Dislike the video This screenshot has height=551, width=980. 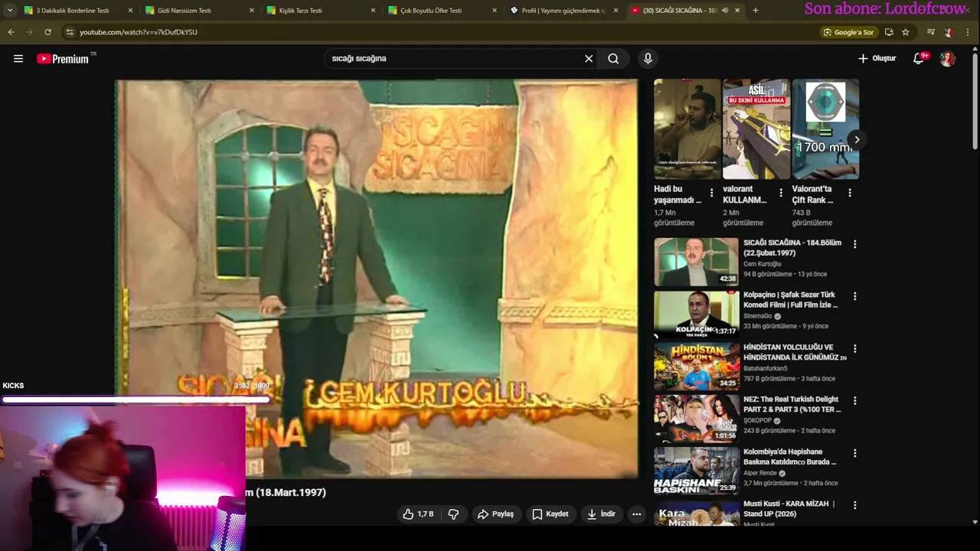[453, 514]
